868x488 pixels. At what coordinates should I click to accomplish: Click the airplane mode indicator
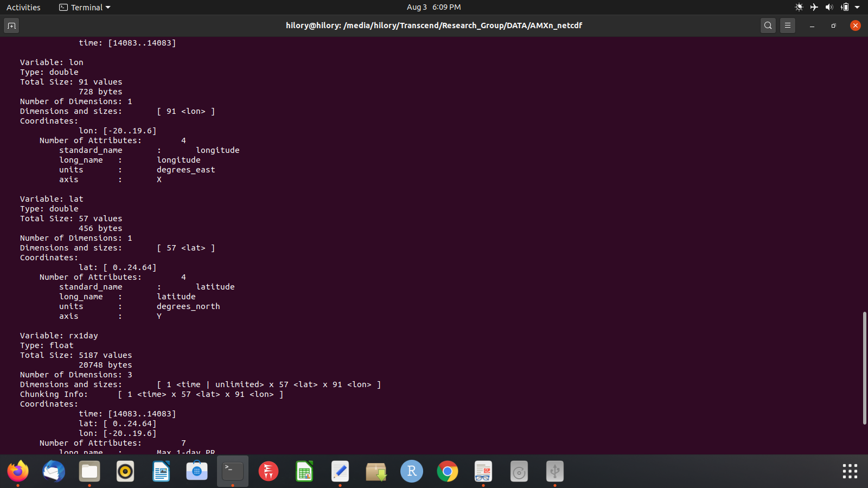tap(814, 8)
